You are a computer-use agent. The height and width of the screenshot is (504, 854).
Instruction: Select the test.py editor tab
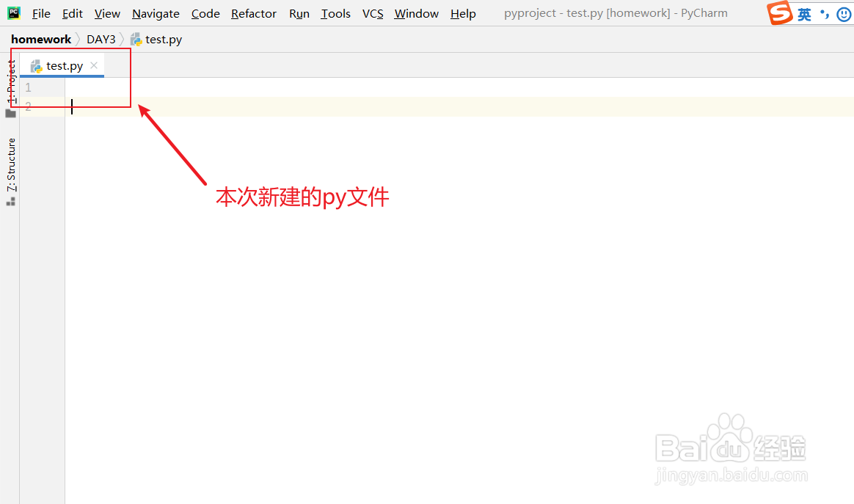(x=62, y=65)
